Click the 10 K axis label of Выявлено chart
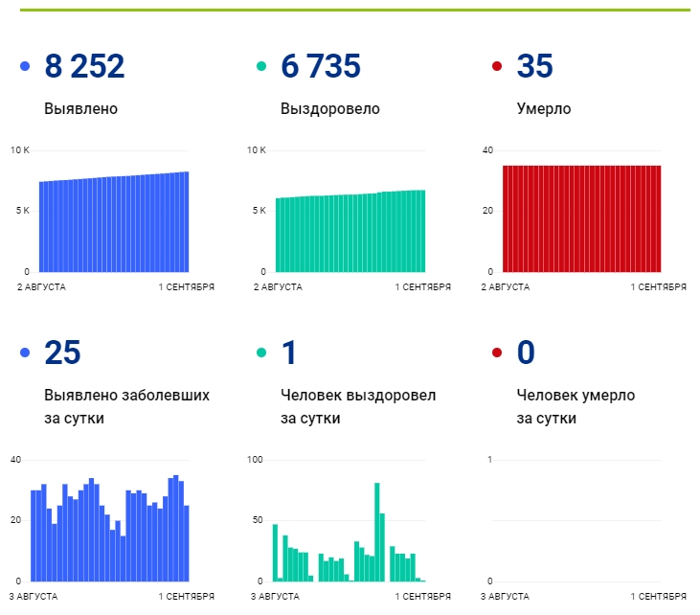 pos(20,150)
